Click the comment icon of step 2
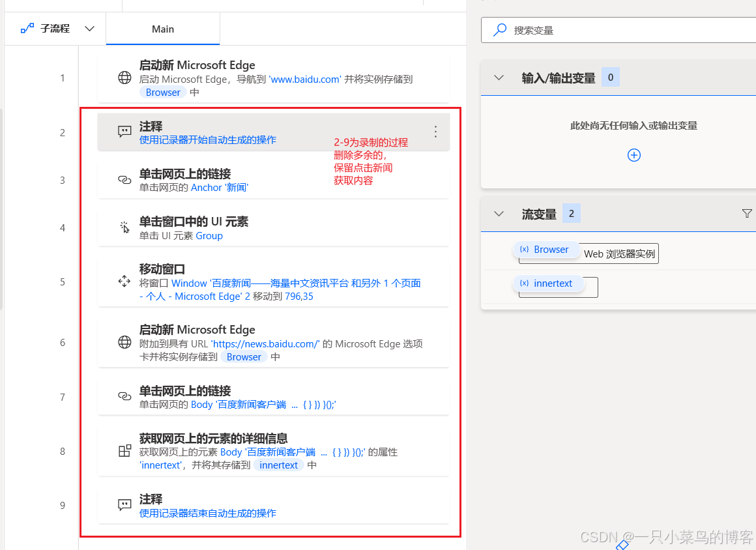The height and width of the screenshot is (550, 756). click(x=124, y=132)
